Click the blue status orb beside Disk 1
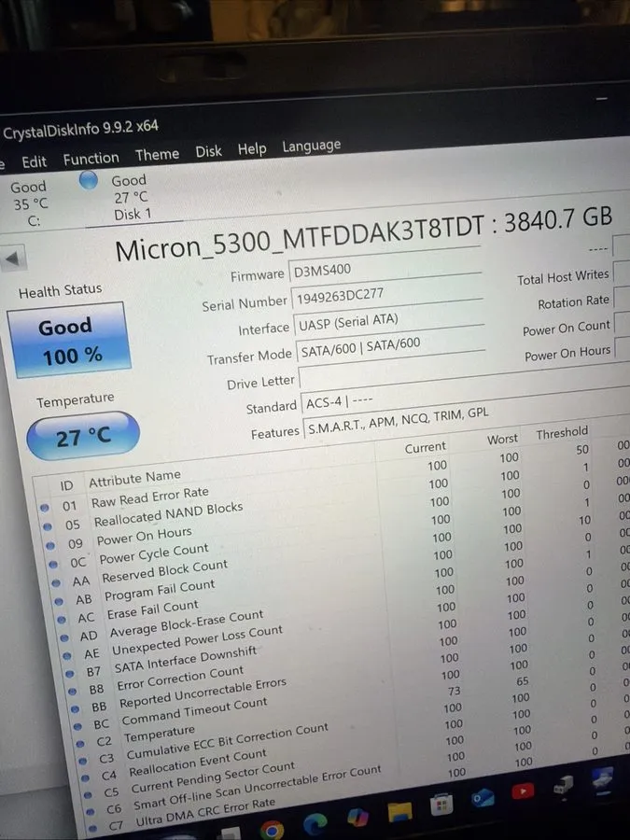 [89, 180]
